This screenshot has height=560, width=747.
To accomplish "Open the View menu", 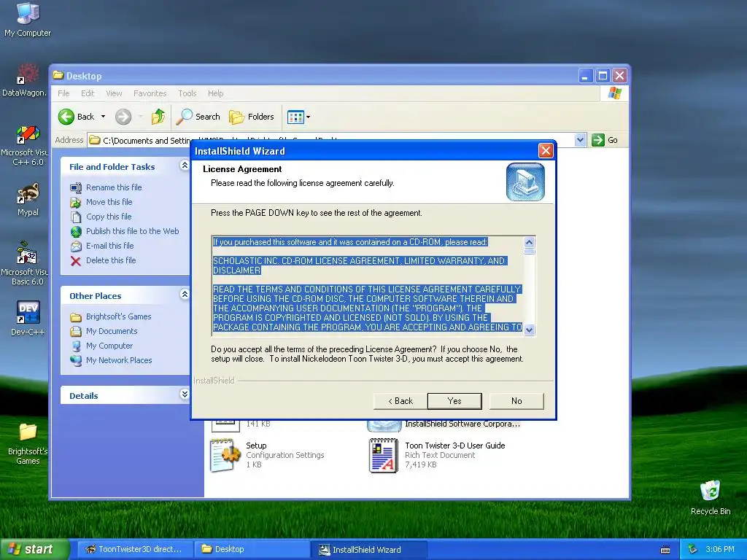I will coord(114,93).
